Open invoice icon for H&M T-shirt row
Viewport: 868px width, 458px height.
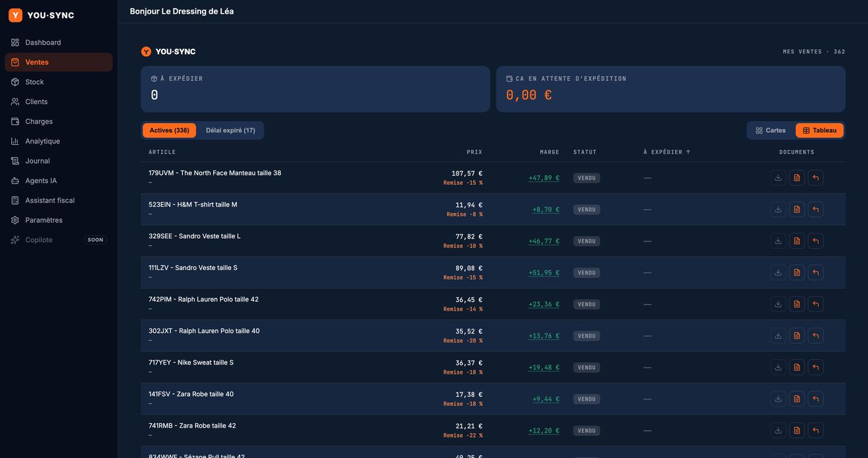point(797,209)
